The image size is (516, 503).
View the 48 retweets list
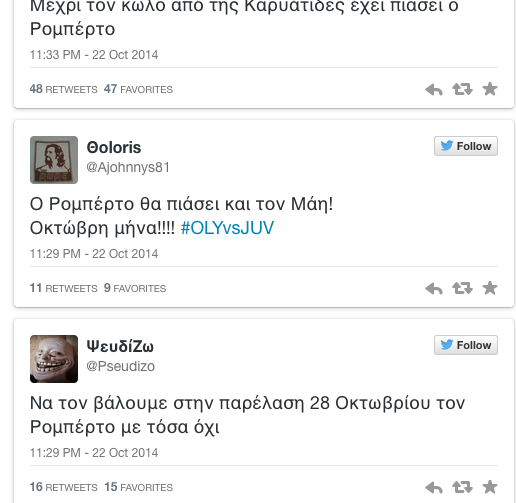[63, 89]
